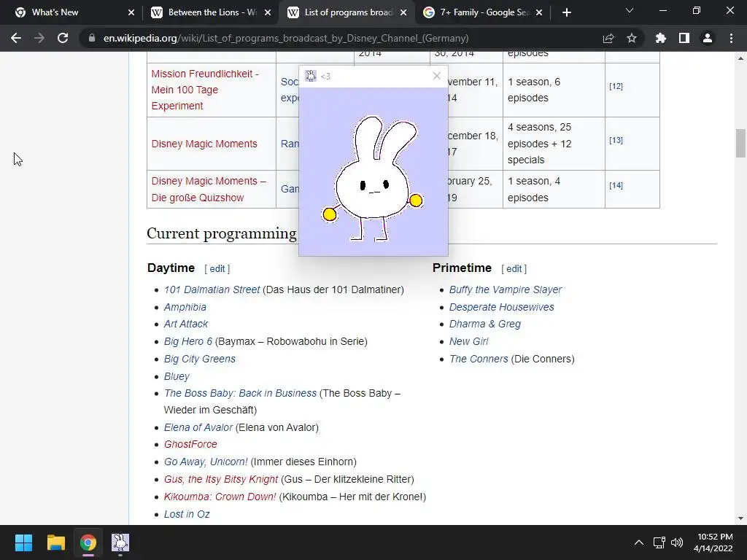Switch to 7+ Family Google Search tab
The width and height of the screenshot is (747, 560).
coord(482,12)
